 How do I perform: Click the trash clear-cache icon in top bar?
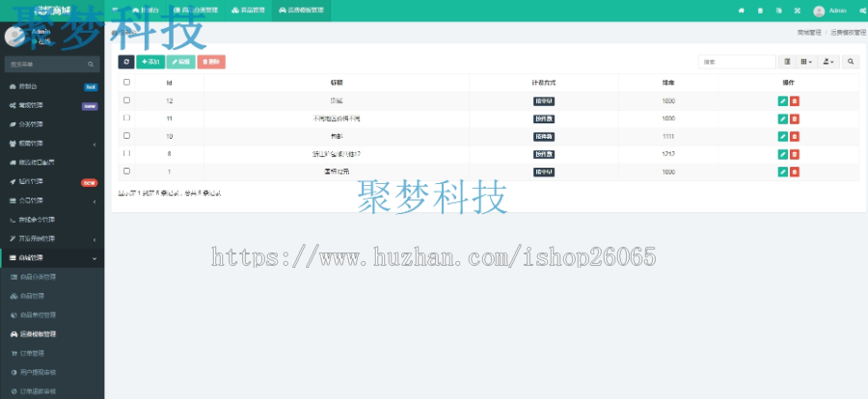pyautogui.click(x=760, y=11)
